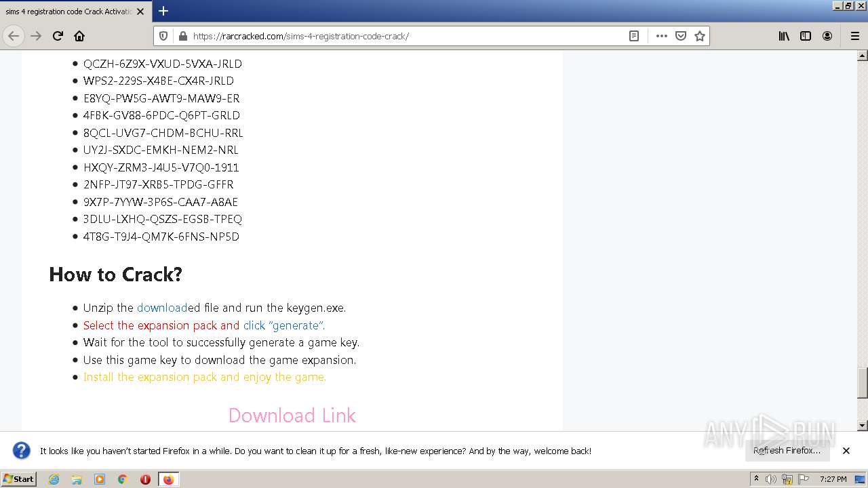Reload the current page

58,36
